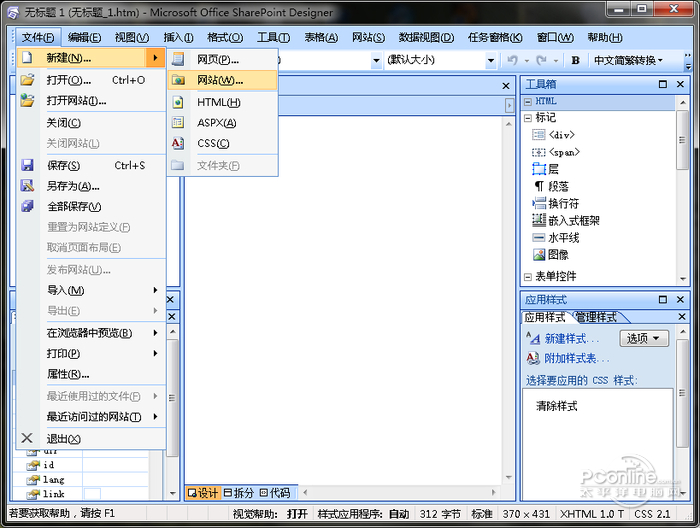Open the 中文简繁转换 dropdown
This screenshot has height=528, width=700.
click(x=628, y=60)
